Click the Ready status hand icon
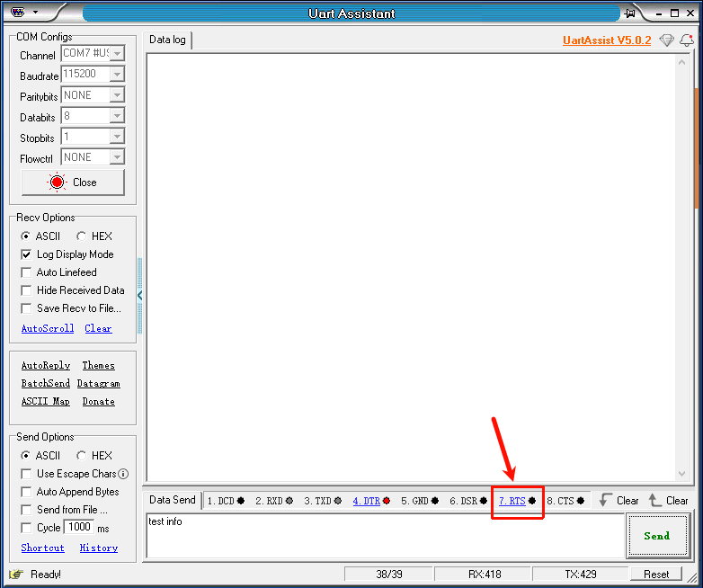 (16, 575)
